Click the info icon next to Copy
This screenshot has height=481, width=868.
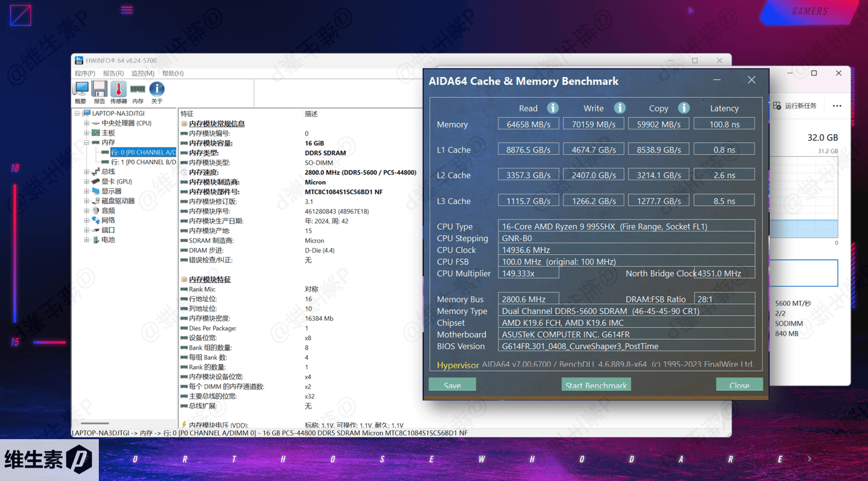coord(683,108)
